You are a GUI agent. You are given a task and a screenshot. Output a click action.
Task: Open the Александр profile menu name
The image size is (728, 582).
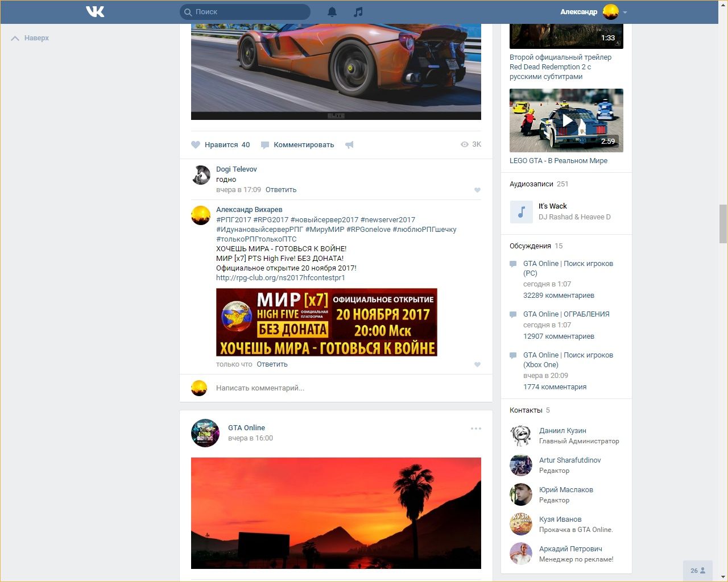(x=578, y=12)
